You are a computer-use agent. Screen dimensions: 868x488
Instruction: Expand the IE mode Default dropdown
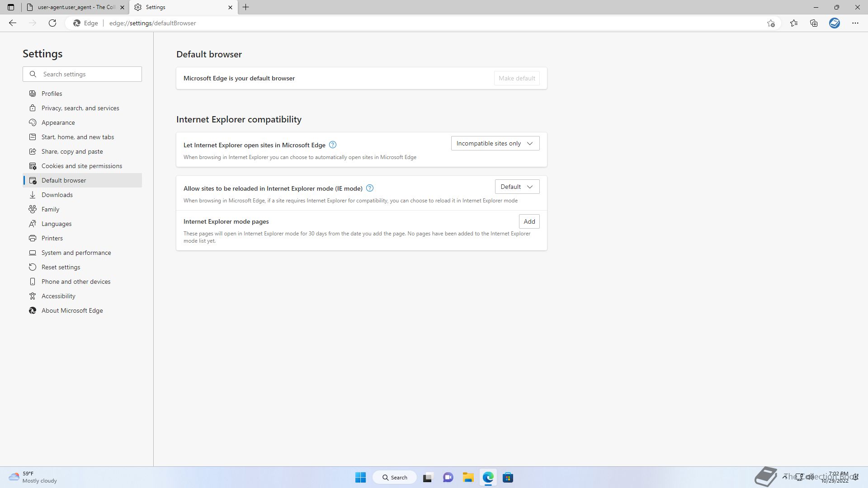tap(517, 187)
